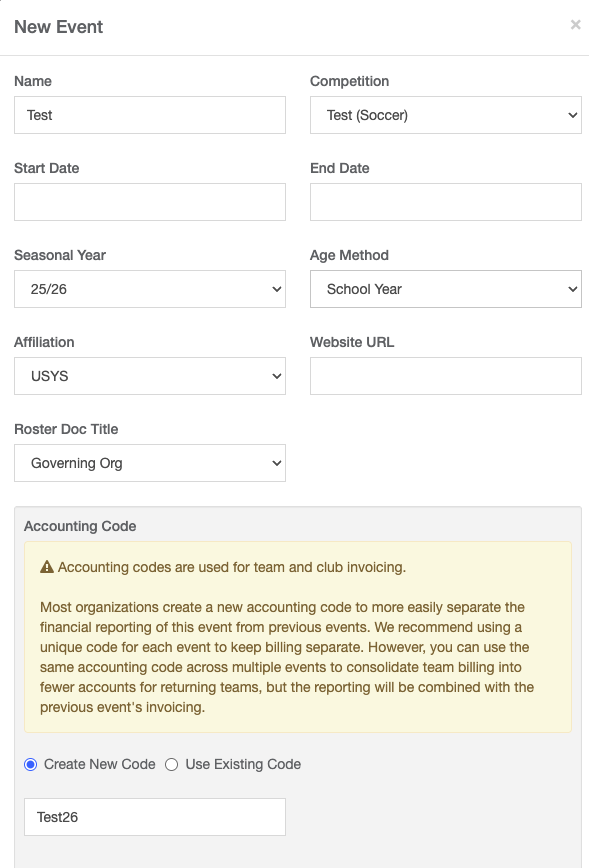Click the Affiliation label
This screenshot has width=589, height=868.
44,342
